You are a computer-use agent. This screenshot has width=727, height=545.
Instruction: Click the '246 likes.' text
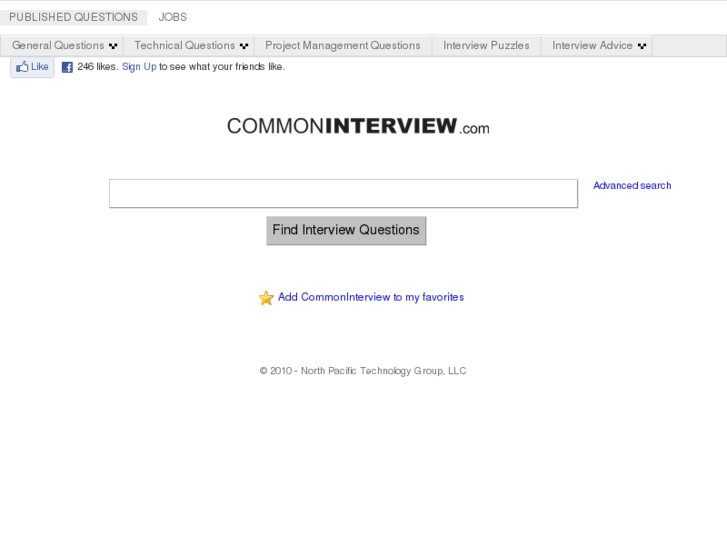click(97, 67)
